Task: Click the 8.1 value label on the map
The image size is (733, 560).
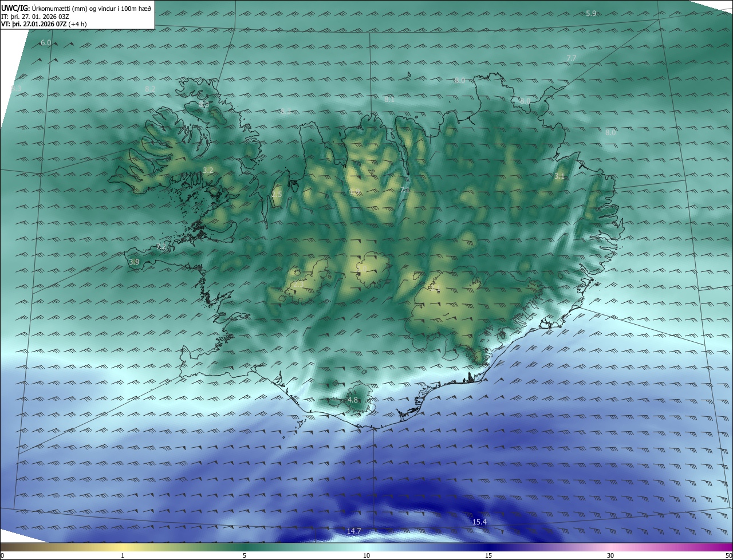Action: point(389,99)
